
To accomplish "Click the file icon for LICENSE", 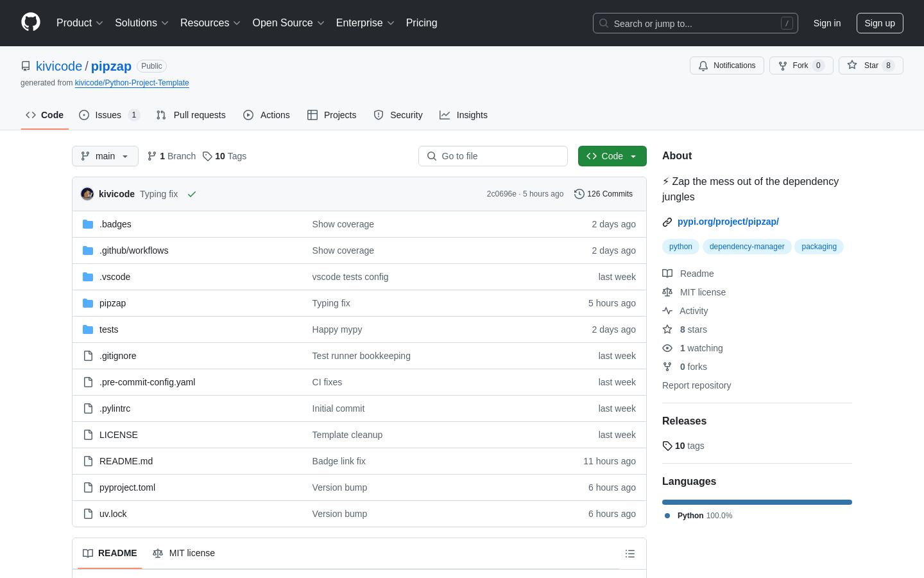I will pyautogui.click(x=88, y=435).
